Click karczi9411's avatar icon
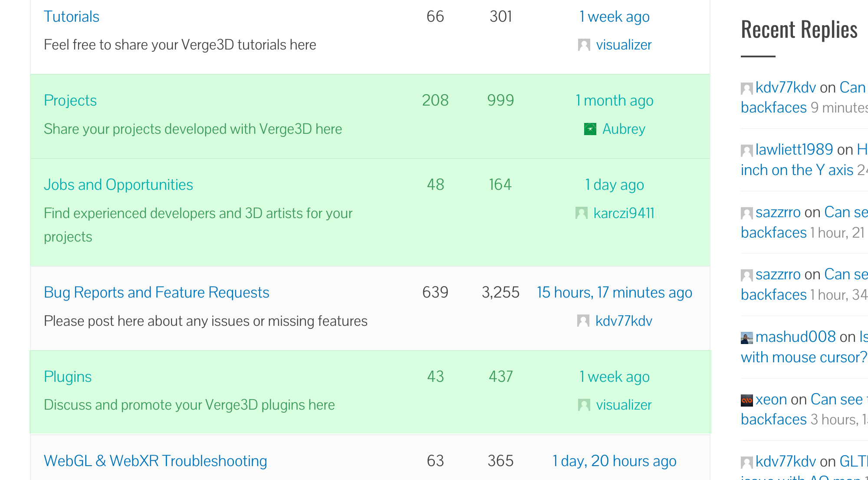This screenshot has width=868, height=480. pos(581,213)
